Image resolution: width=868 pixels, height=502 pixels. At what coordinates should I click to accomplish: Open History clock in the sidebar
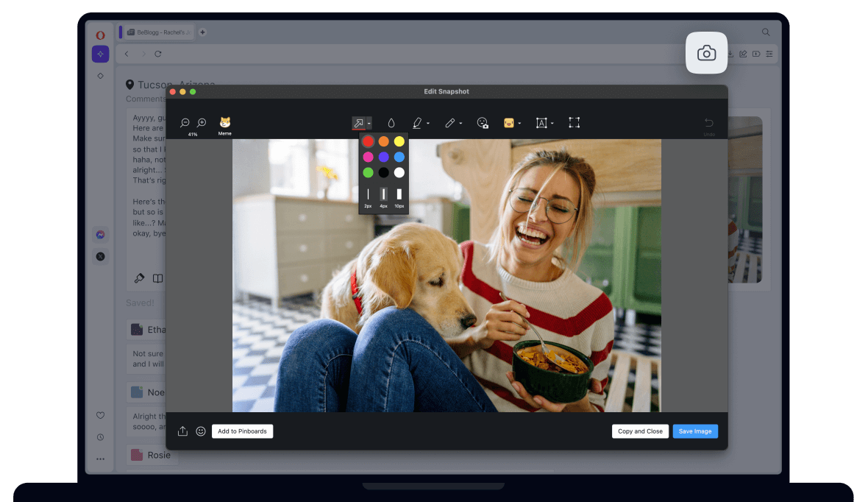(x=100, y=437)
